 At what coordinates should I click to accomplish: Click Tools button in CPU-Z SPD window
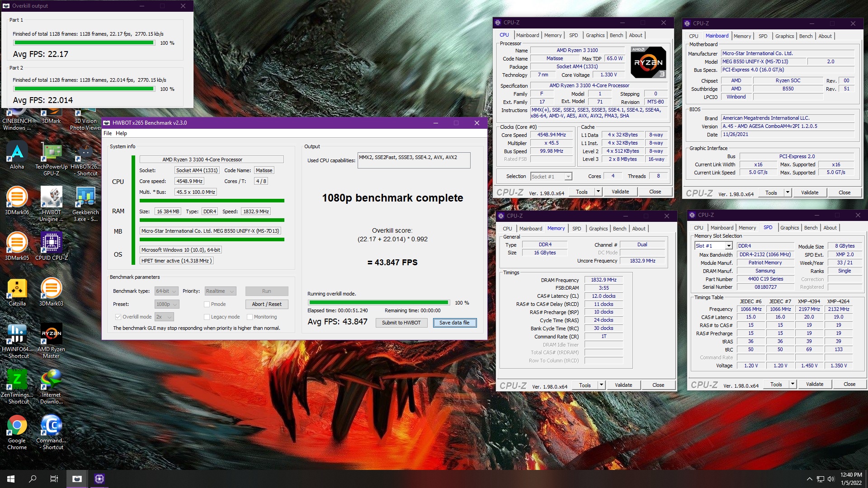pyautogui.click(x=776, y=384)
